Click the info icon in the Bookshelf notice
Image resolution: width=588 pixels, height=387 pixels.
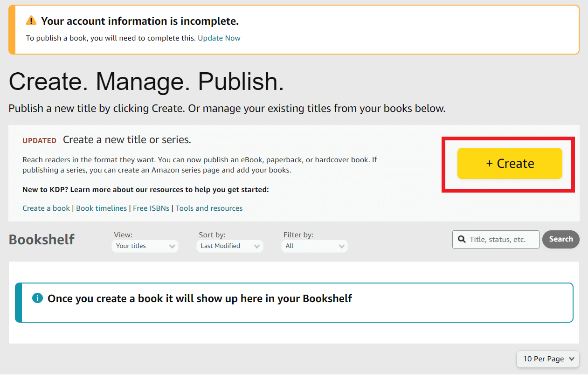point(37,297)
